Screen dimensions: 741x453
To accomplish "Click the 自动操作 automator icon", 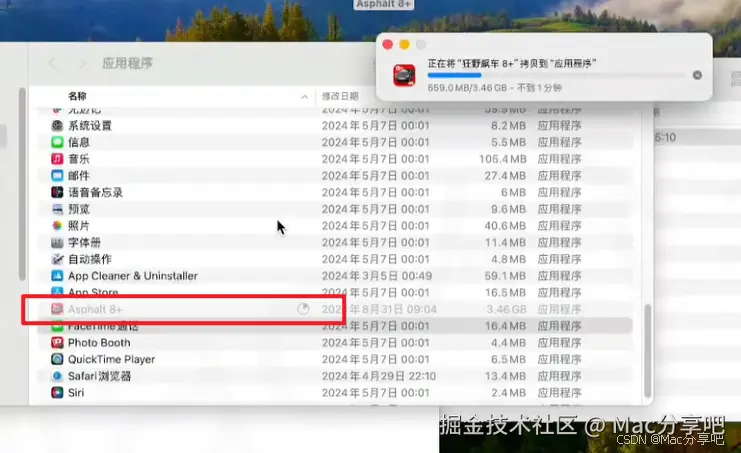I will tap(57, 259).
